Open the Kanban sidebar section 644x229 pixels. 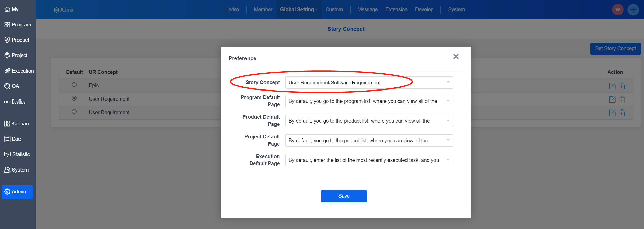(x=16, y=124)
